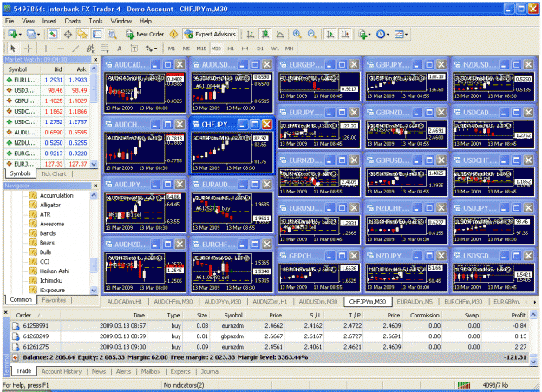Open the Favorites tab in Navigator
The height and width of the screenshot is (392, 542).
click(54, 300)
